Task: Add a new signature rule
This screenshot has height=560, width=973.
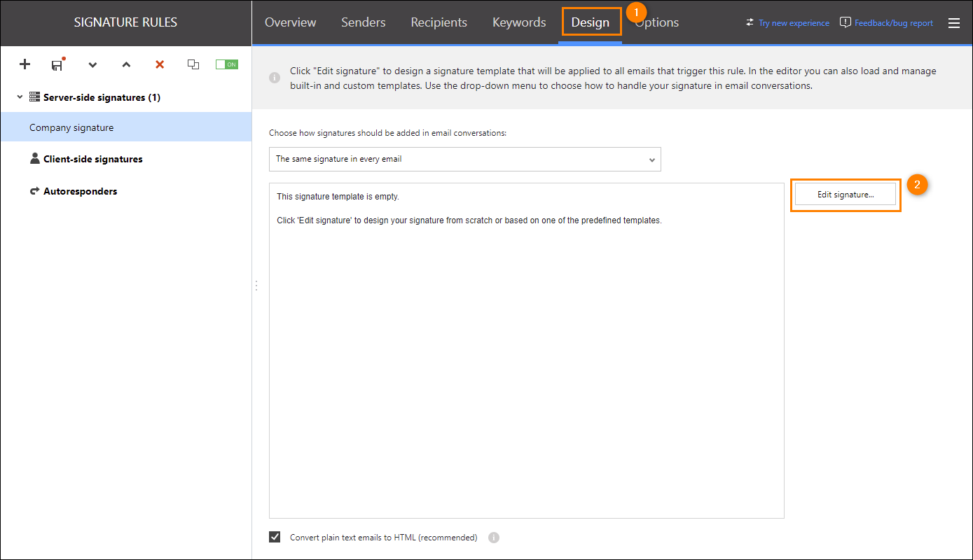Action: click(x=25, y=64)
